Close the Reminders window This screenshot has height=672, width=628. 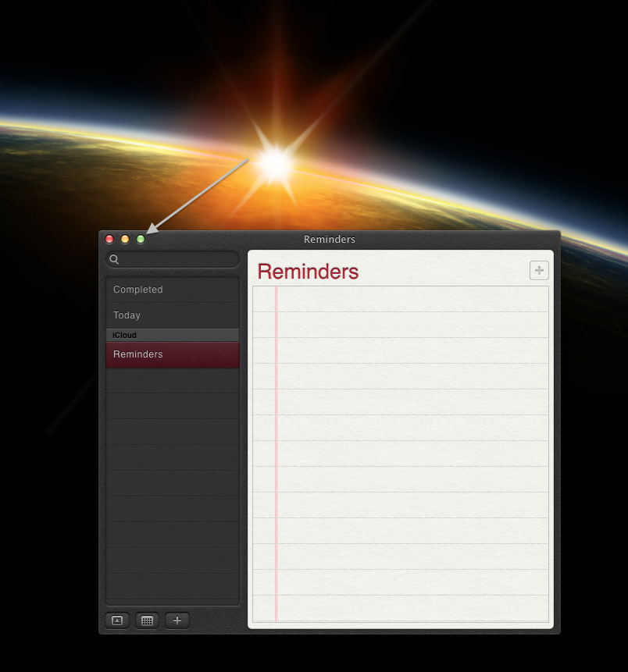click(109, 239)
